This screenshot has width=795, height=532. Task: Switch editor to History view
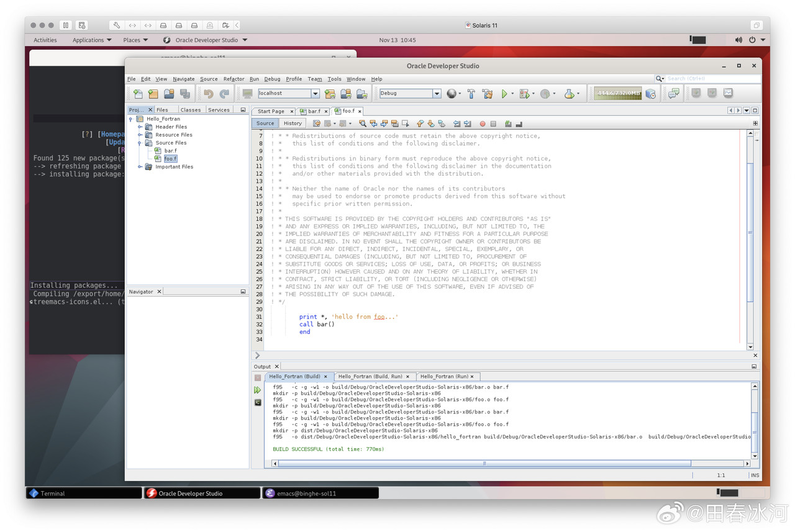(x=293, y=123)
